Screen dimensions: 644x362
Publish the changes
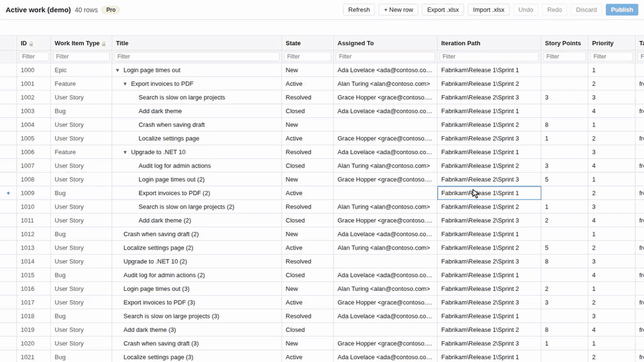coord(622,9)
